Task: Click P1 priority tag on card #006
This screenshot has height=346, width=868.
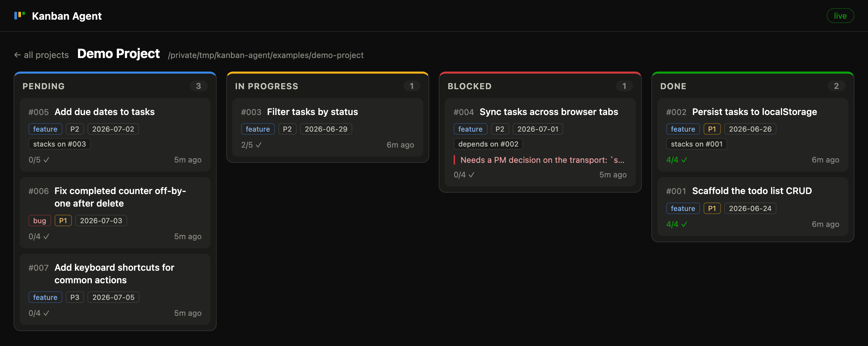Action: click(63, 220)
